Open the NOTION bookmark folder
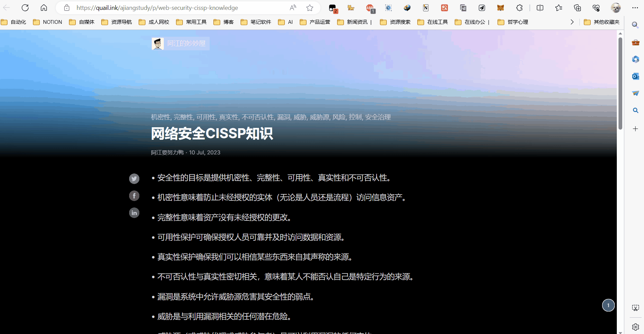This screenshot has height=334, width=644. point(48,22)
